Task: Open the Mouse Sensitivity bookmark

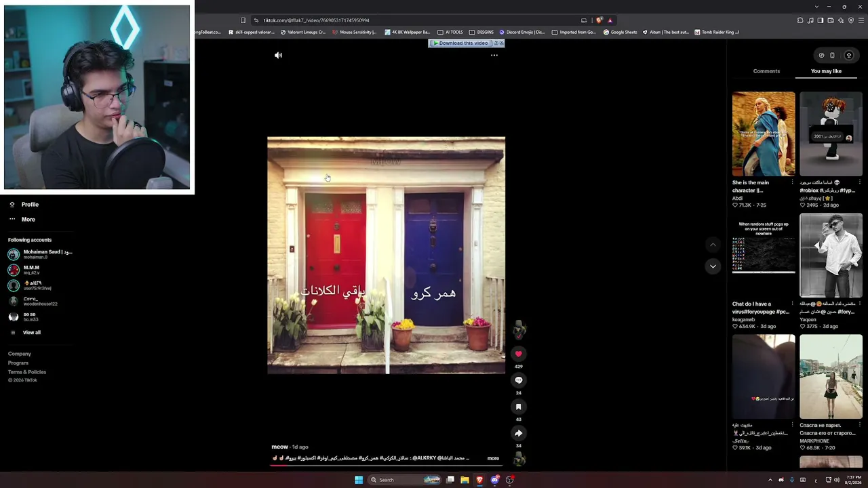Action: point(354,32)
